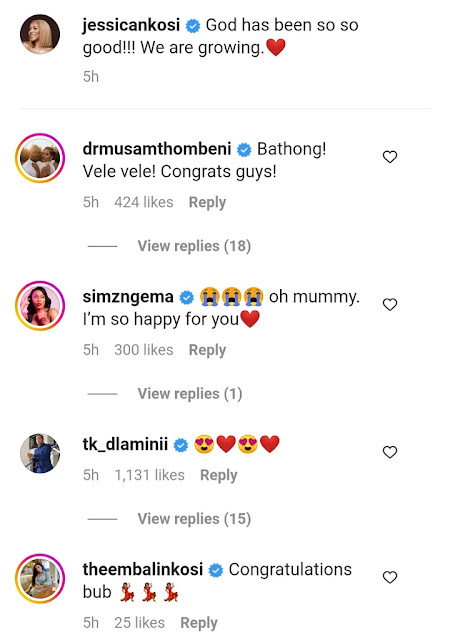Image resolution: width=450 pixels, height=640 pixels.
Task: Expand View replies (18)
Action: (194, 246)
